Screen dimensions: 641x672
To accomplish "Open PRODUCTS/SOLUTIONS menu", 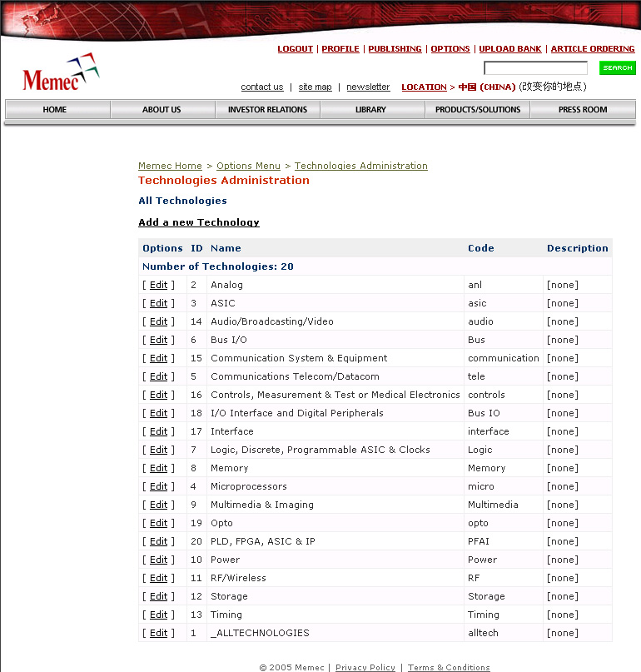I will pyautogui.click(x=477, y=109).
